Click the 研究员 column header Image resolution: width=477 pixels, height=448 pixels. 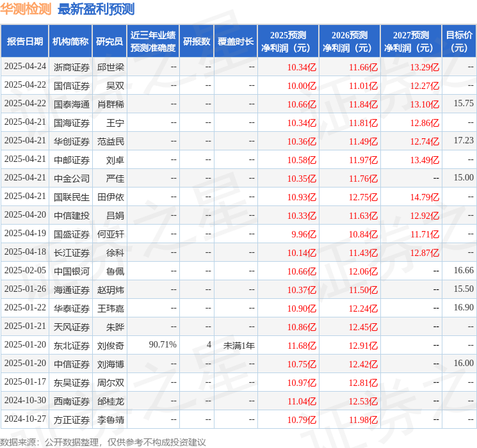click(x=109, y=41)
